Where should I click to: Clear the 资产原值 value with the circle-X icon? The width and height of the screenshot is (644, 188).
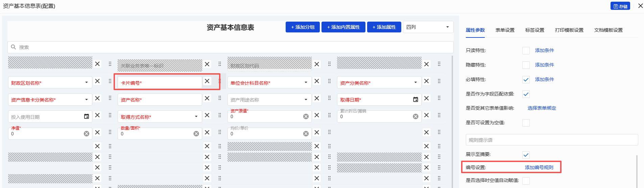(306, 116)
